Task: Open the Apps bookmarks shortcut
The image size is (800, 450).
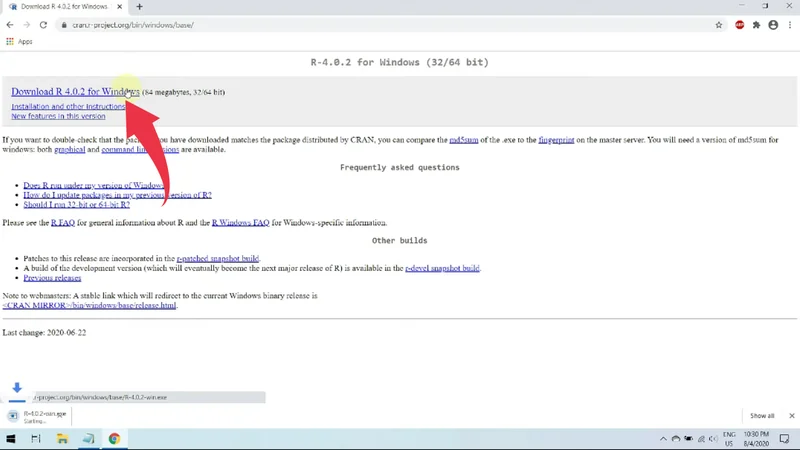Action: (19, 41)
